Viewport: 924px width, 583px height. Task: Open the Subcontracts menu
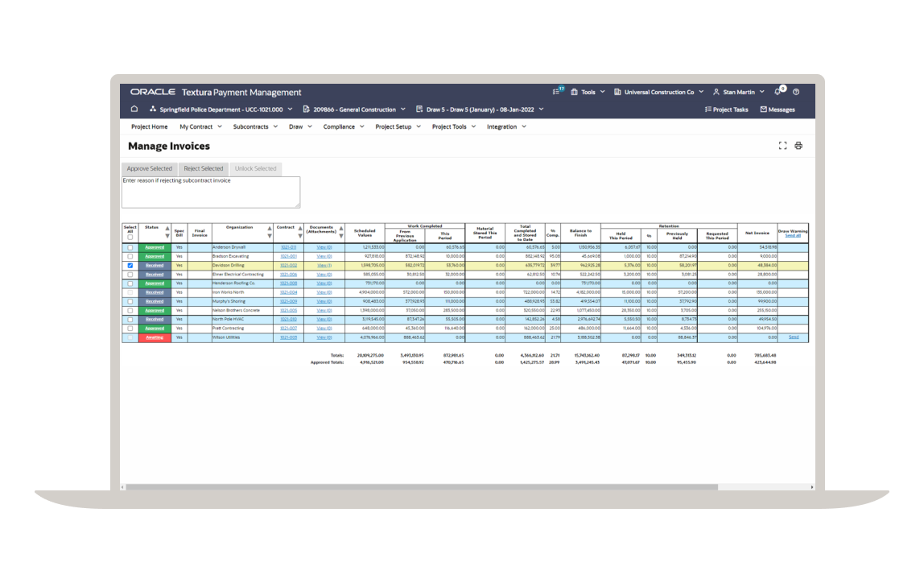(x=254, y=126)
